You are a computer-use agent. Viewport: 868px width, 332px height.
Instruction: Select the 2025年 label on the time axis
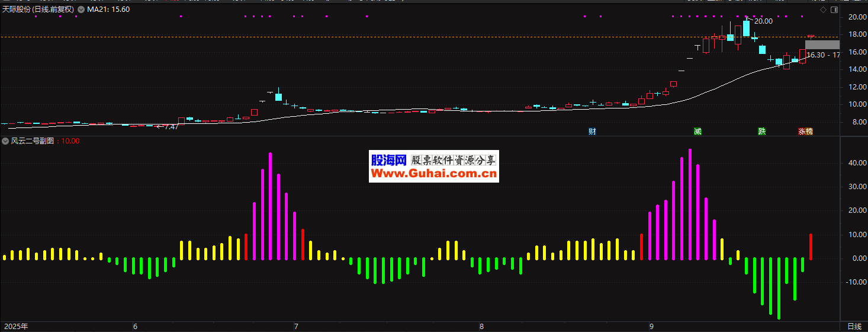16,327
